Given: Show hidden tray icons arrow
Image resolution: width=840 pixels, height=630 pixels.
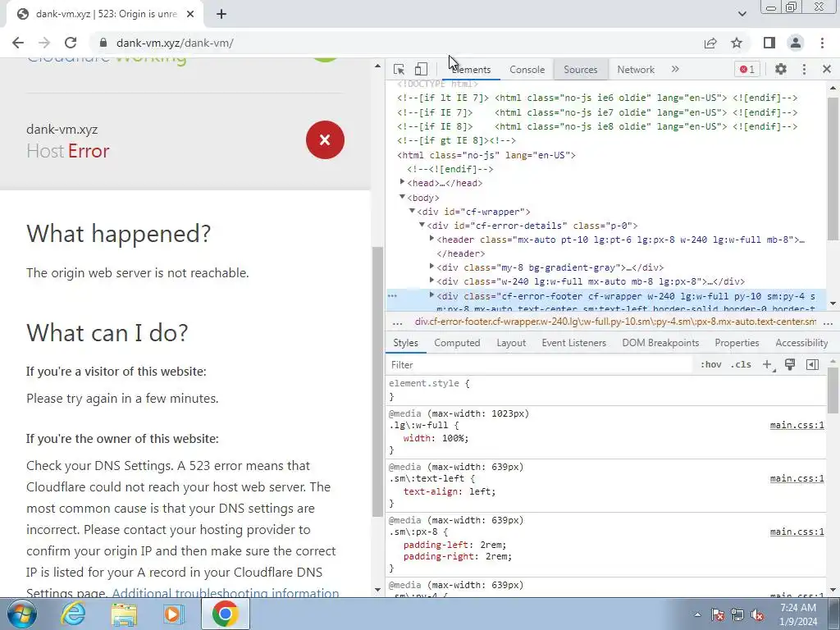Looking at the screenshot, I should pos(697,614).
